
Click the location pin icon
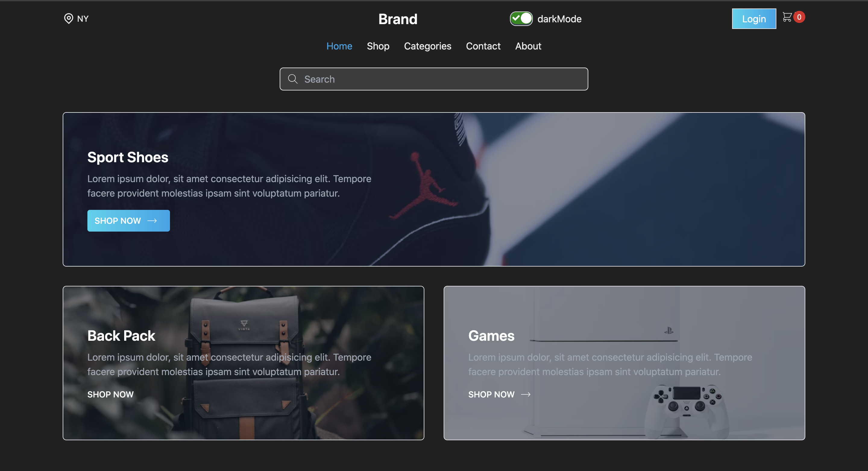point(68,18)
